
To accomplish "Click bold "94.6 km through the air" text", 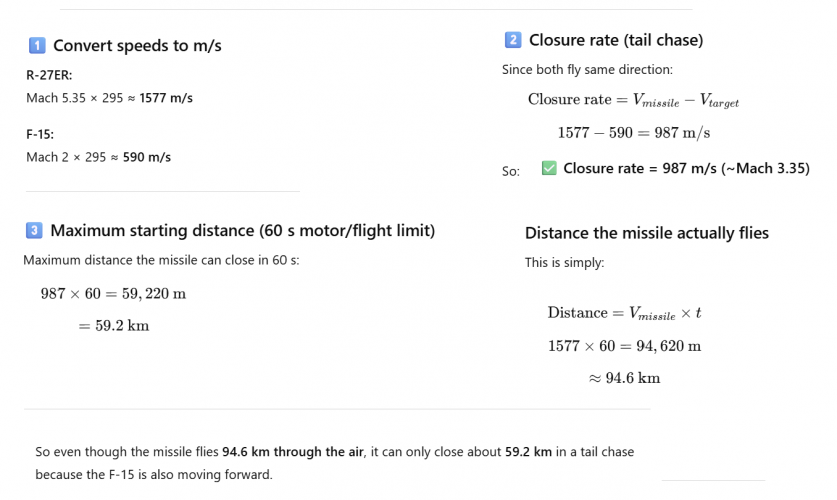I will (x=300, y=452).
